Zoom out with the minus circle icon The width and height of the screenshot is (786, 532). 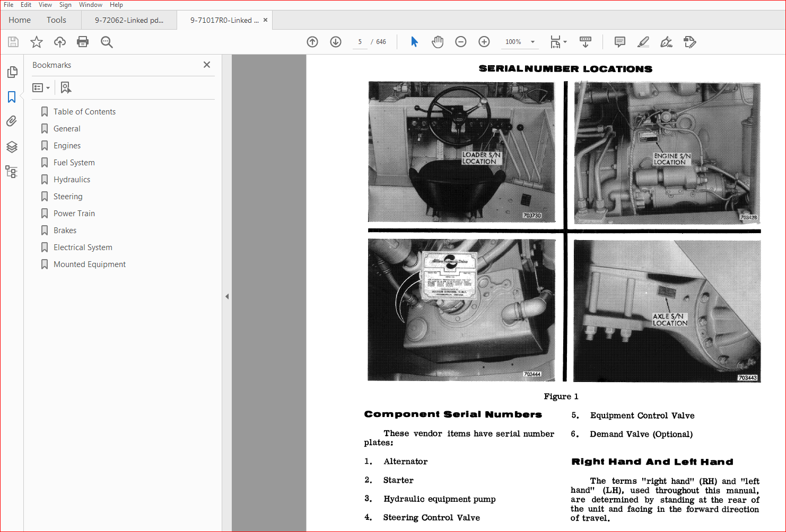click(461, 42)
